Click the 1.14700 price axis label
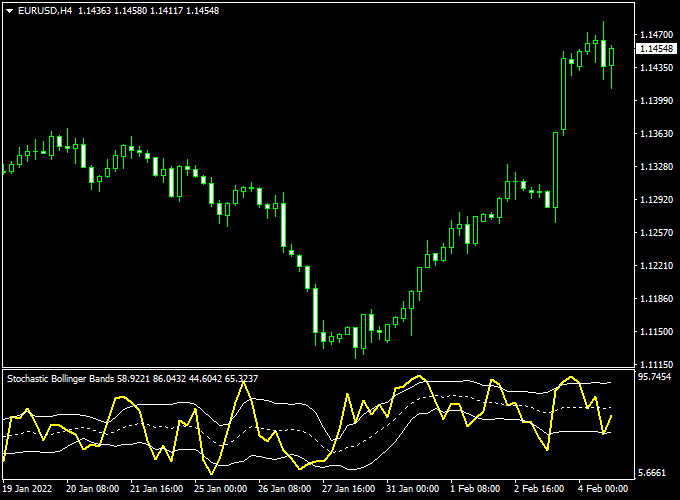 (657, 35)
